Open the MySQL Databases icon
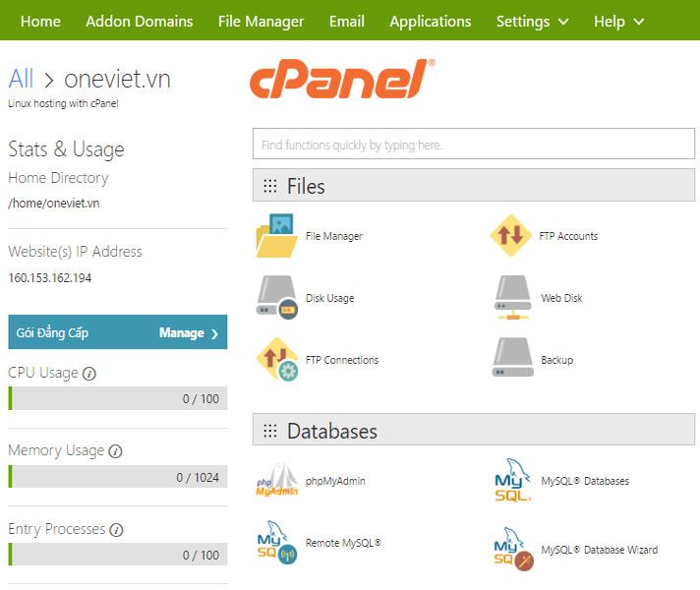The height and width of the screenshot is (590, 700). [x=512, y=482]
